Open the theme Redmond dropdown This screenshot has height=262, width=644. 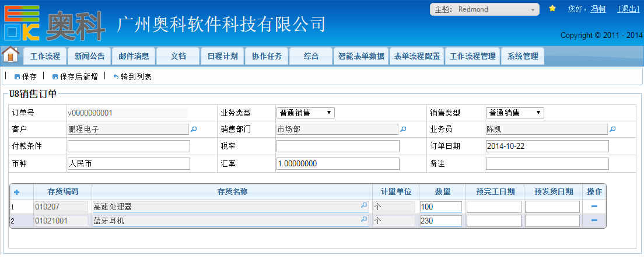click(484, 9)
